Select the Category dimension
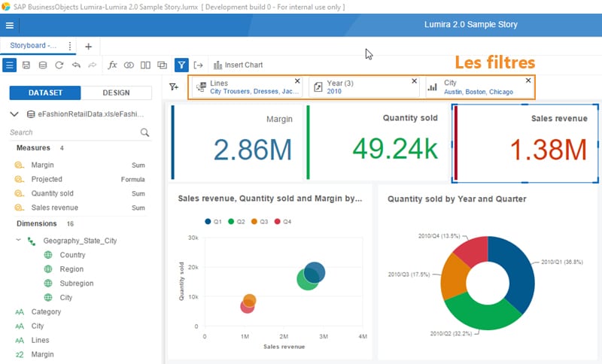Viewport: 602px width, 364px height. [46, 312]
